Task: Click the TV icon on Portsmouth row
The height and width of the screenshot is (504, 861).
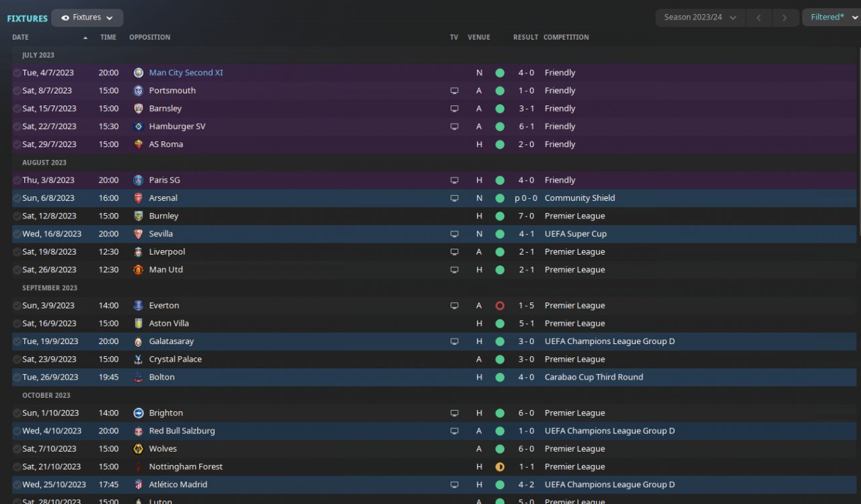Action: click(454, 91)
